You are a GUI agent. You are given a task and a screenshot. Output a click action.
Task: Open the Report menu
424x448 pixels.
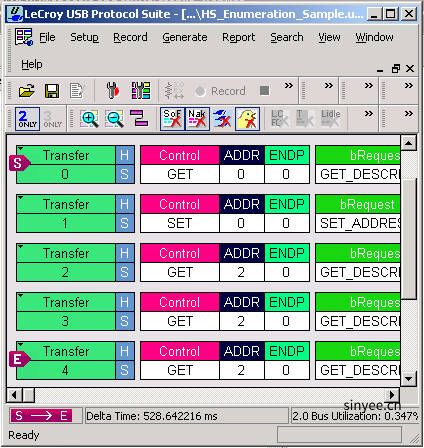(x=239, y=37)
